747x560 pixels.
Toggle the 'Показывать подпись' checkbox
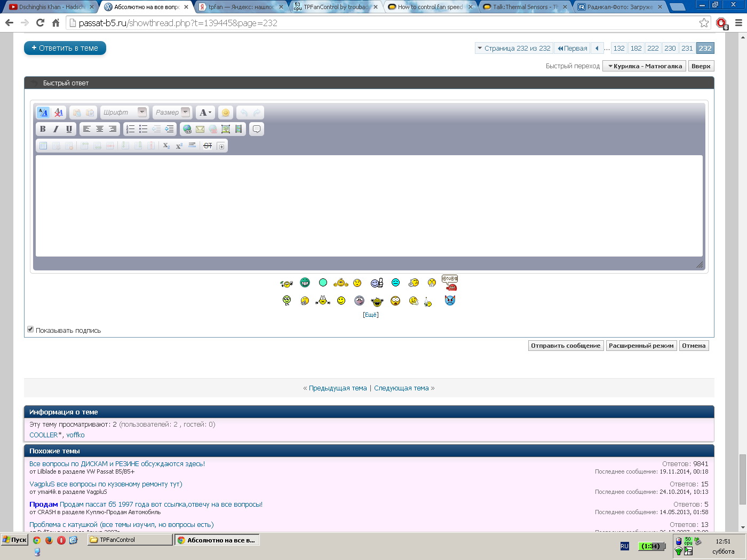(x=30, y=330)
